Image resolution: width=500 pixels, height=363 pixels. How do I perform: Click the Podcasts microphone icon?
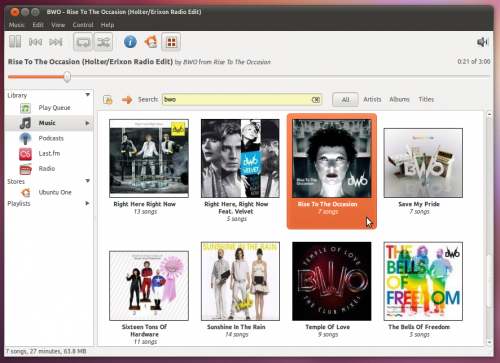pos(25,138)
